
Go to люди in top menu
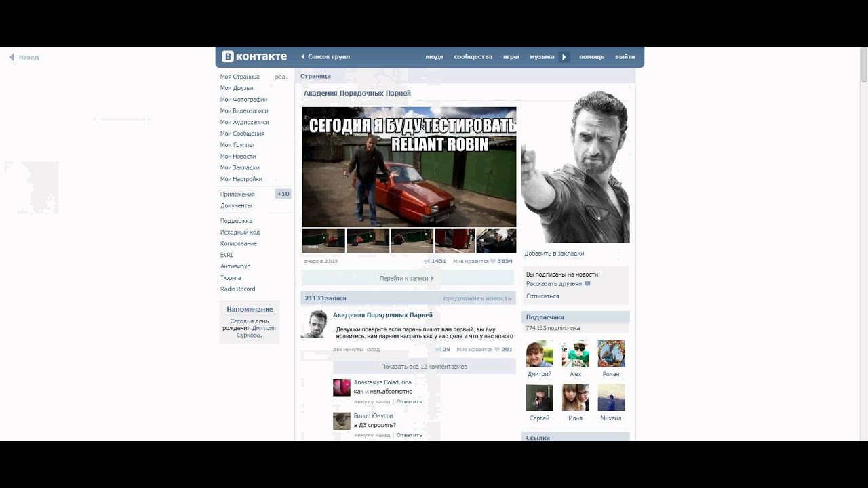434,57
